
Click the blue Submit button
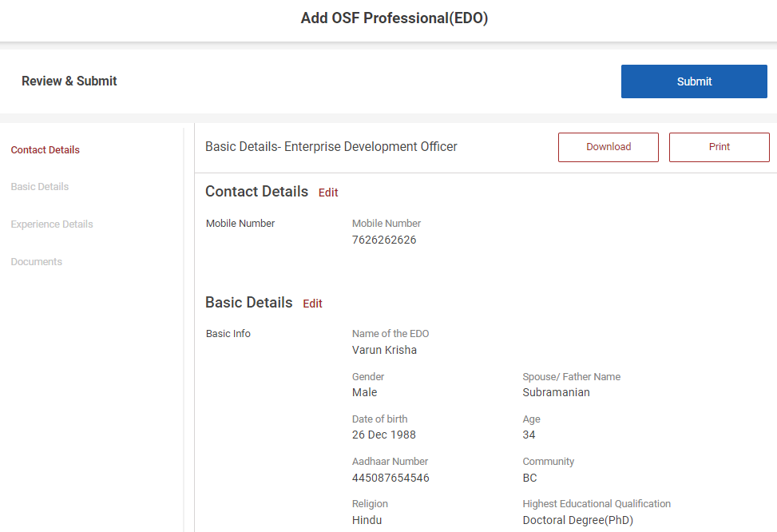[x=694, y=81]
